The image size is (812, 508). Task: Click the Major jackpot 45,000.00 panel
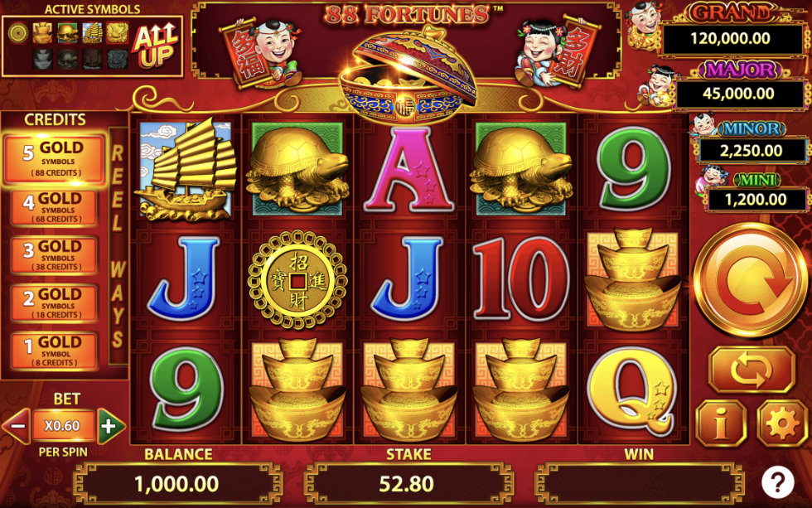pos(738,94)
